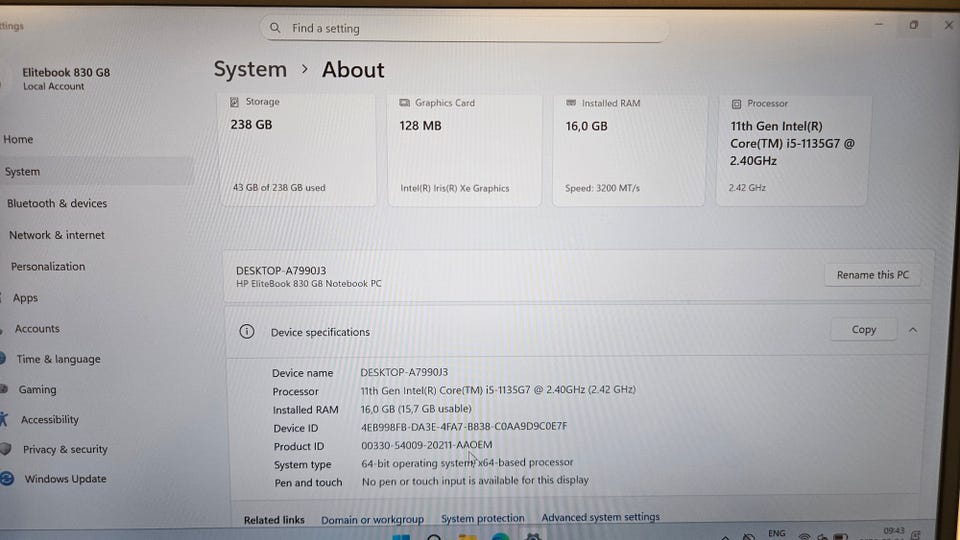Viewport: 960px width, 540px height.
Task: Click Device ID value 4EB998FB-DA3E-4FA7-B838-C0AA9D9C0E7F
Action: tap(463, 426)
